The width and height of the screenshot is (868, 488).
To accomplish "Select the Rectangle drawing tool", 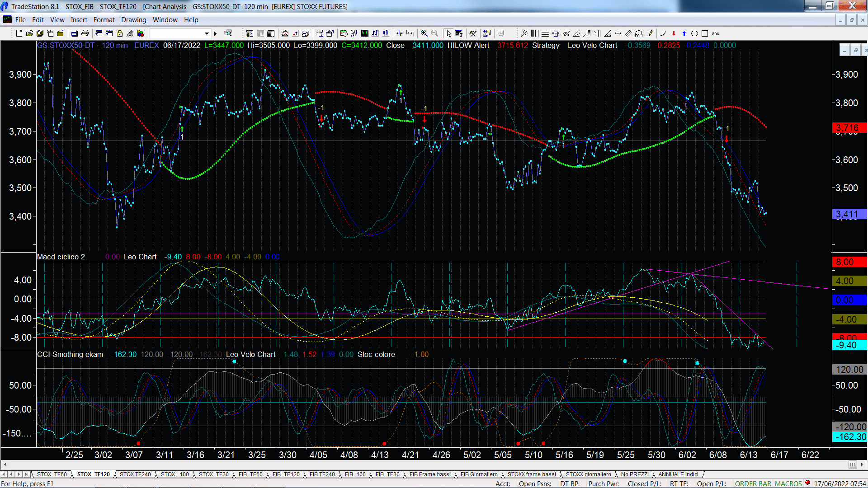I will point(705,33).
